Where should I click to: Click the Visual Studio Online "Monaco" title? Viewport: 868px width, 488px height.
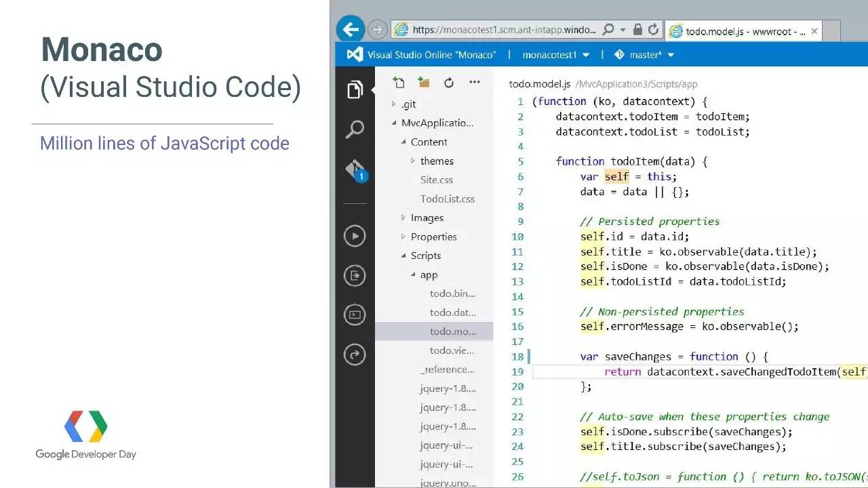tap(432, 55)
